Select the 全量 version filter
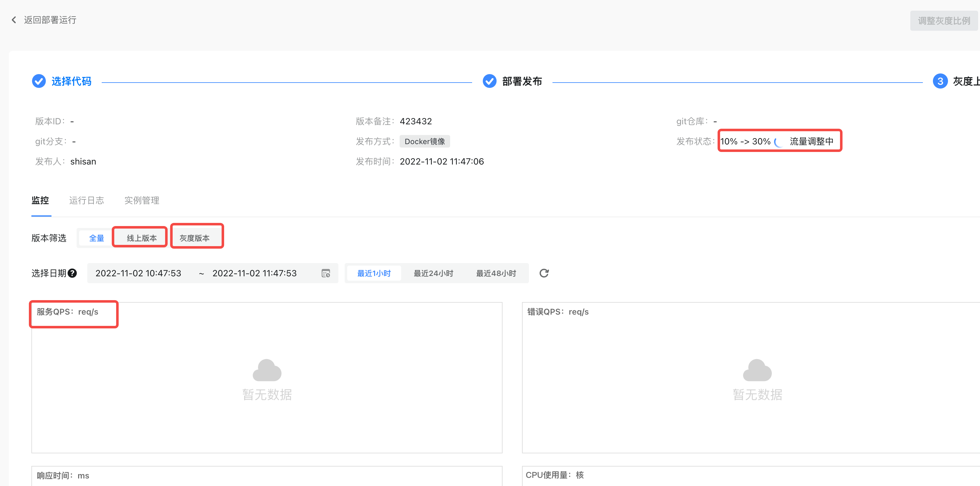Image resolution: width=980 pixels, height=486 pixels. point(97,238)
